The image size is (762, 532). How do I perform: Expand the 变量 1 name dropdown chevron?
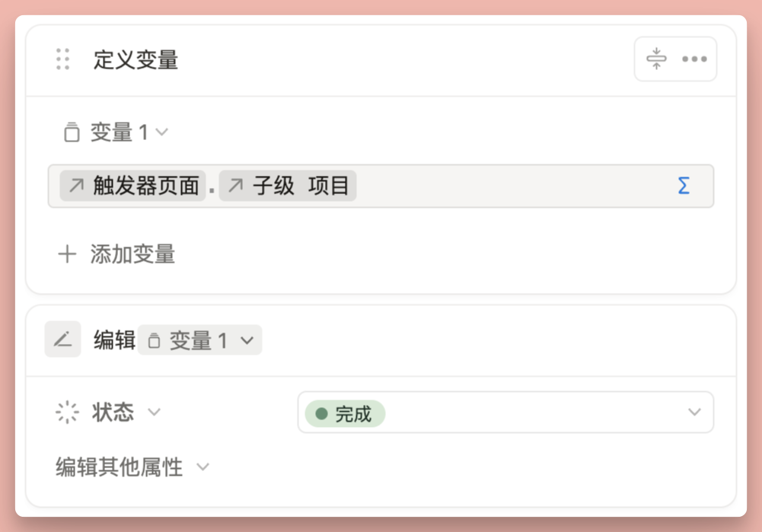coord(161,132)
